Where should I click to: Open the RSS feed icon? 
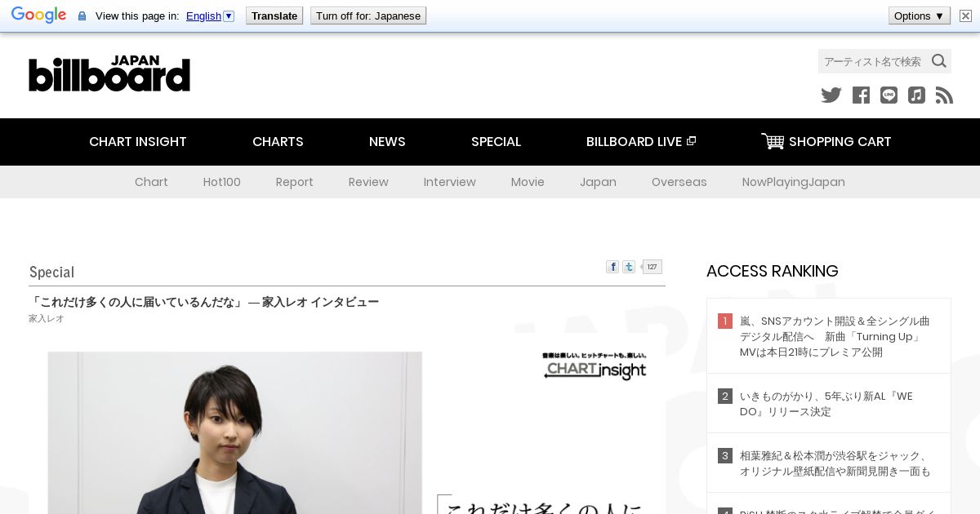coord(944,95)
